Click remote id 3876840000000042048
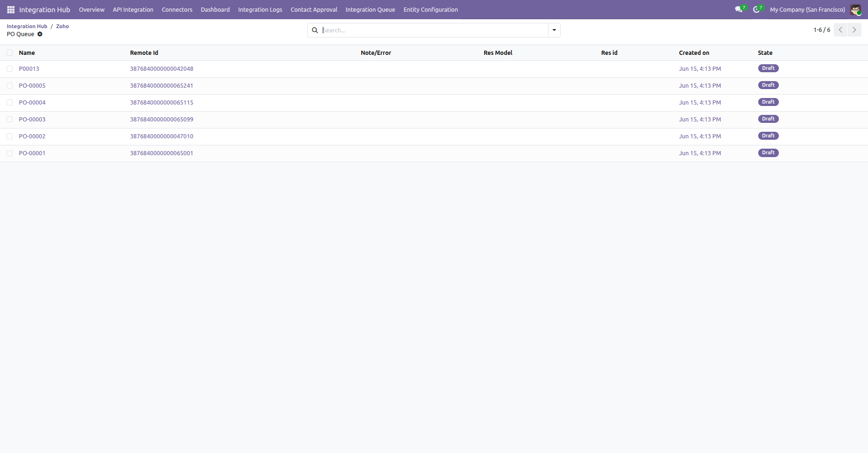This screenshot has width=868, height=453. (x=161, y=69)
